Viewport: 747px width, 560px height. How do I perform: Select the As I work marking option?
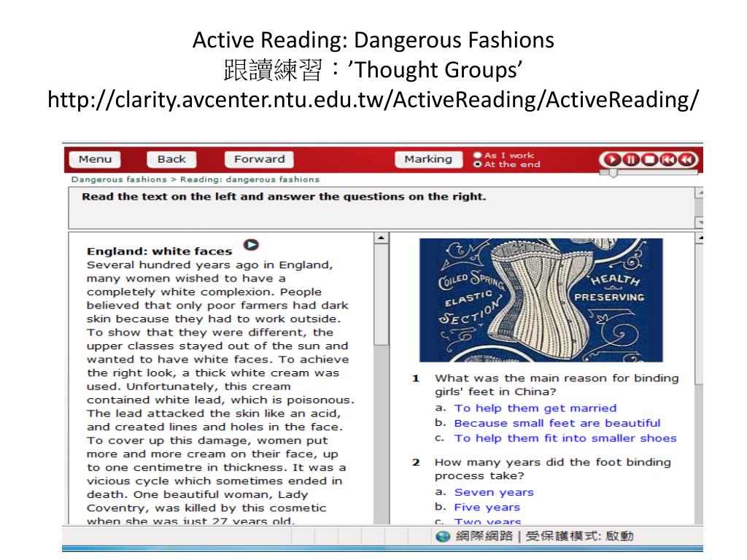(x=478, y=155)
